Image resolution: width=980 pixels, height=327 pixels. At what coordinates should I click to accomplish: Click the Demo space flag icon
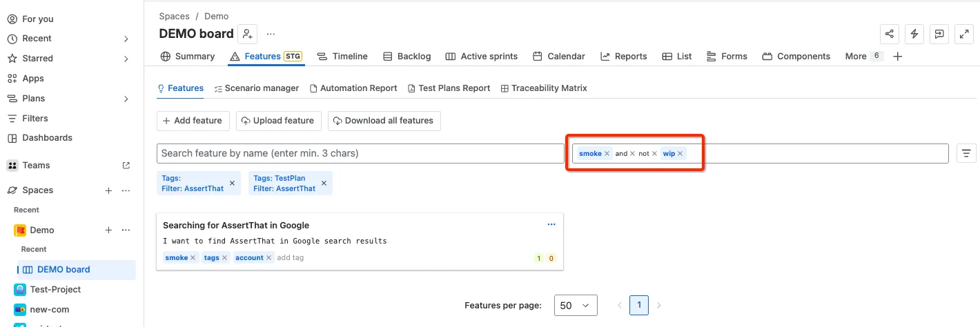[20, 230]
